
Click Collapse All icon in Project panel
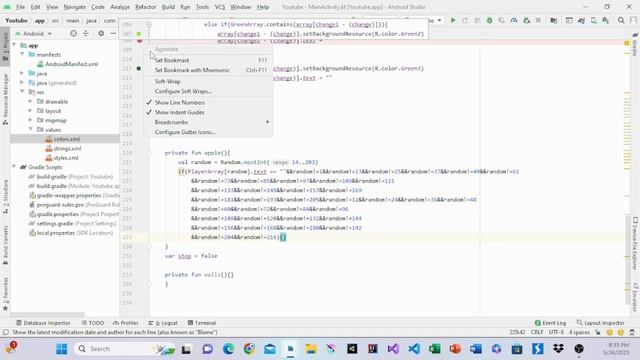[x=86, y=33]
